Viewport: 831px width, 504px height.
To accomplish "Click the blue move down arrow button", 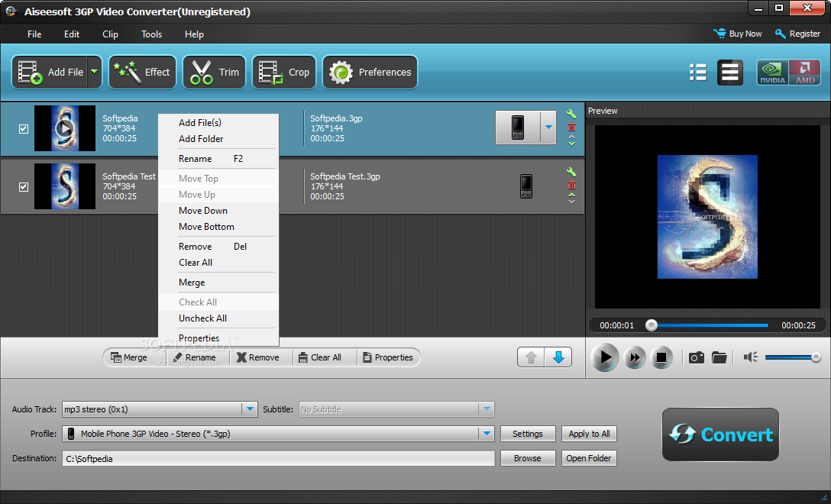I will tap(558, 357).
